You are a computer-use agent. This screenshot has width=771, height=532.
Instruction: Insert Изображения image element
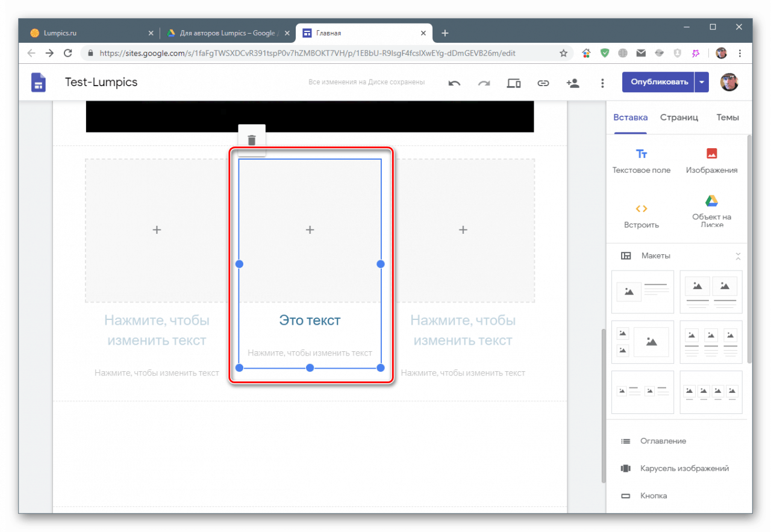point(711,161)
